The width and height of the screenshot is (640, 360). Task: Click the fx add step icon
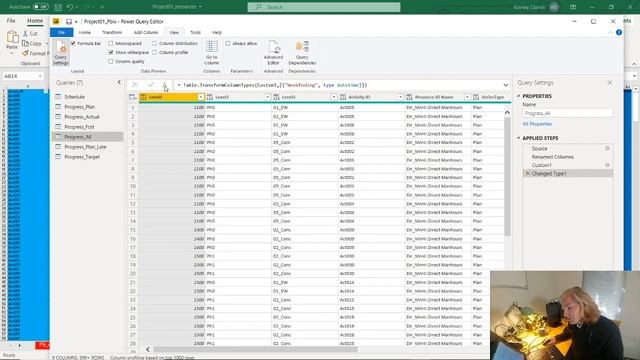pos(164,85)
